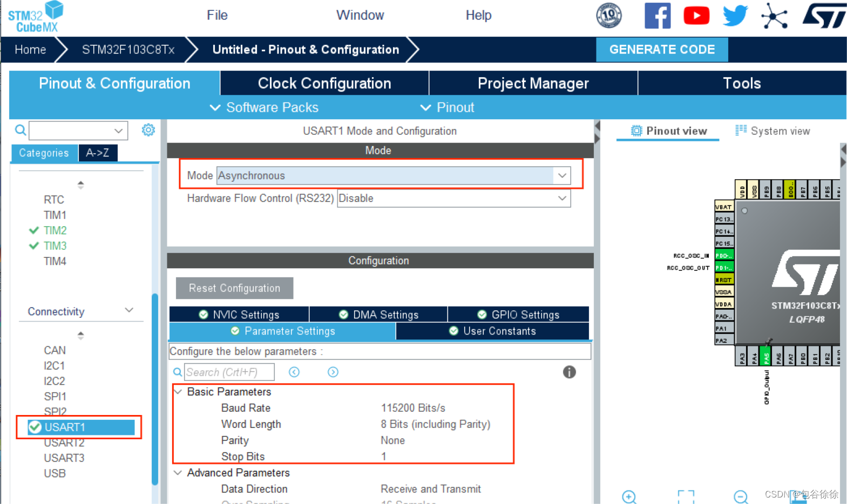The image size is (847, 504).
Task: Click the GENERATE CODE button
Action: click(662, 50)
